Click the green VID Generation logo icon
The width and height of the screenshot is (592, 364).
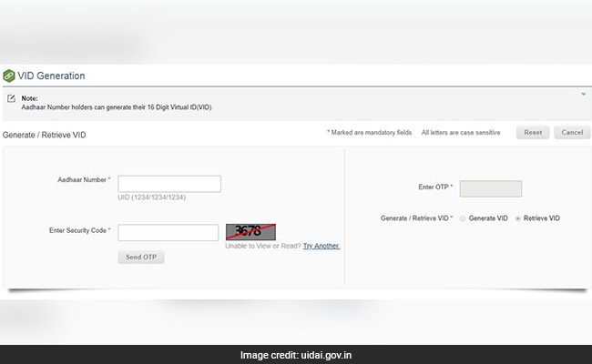coord(9,76)
